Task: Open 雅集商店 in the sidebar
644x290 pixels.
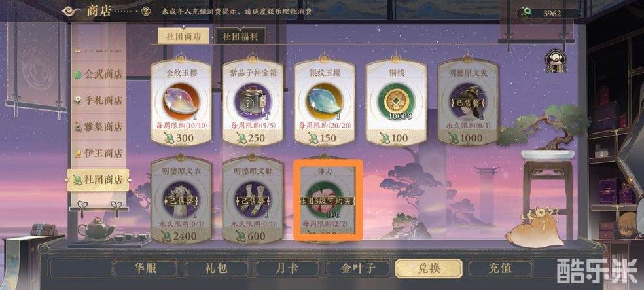Action: coord(98,127)
